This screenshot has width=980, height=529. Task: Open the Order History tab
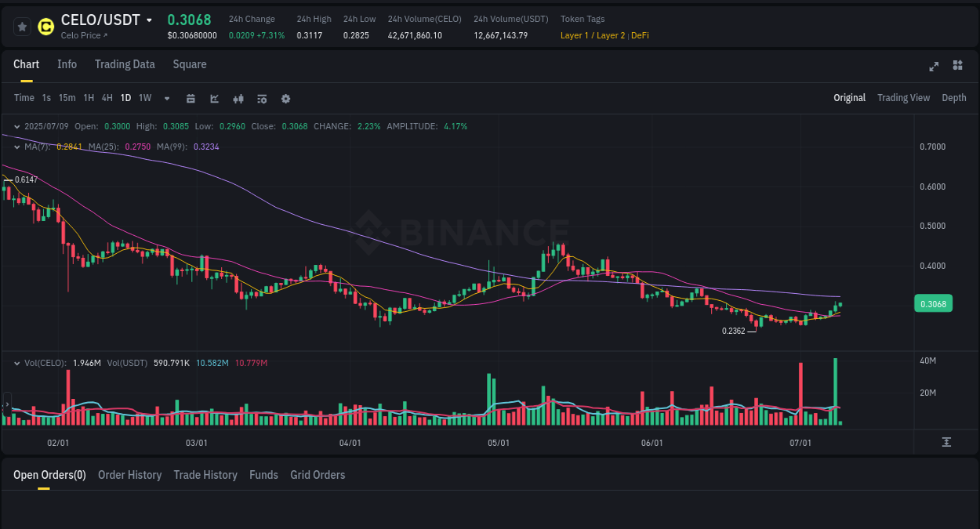[130, 475]
